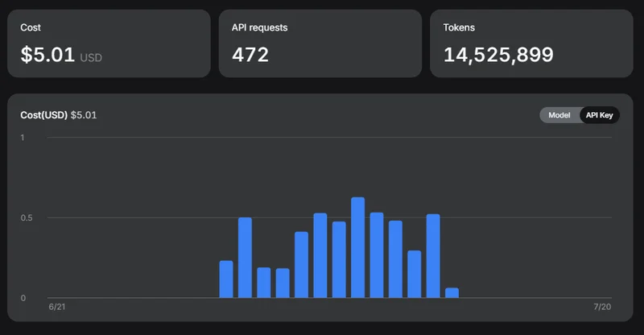644x335 pixels.
Task: Click the $5.01 total beside Cost(USD)
Action: pyautogui.click(x=84, y=115)
